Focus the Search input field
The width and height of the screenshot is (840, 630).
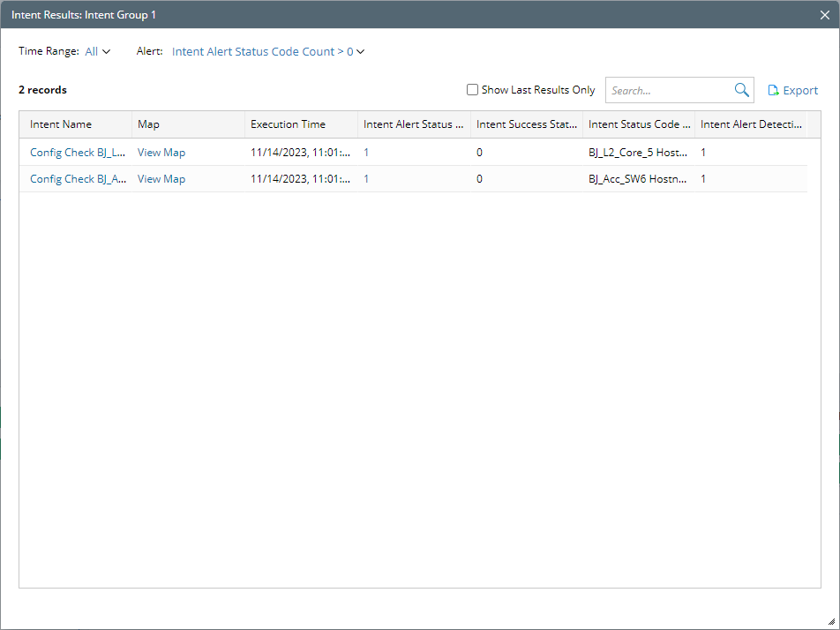tap(669, 90)
